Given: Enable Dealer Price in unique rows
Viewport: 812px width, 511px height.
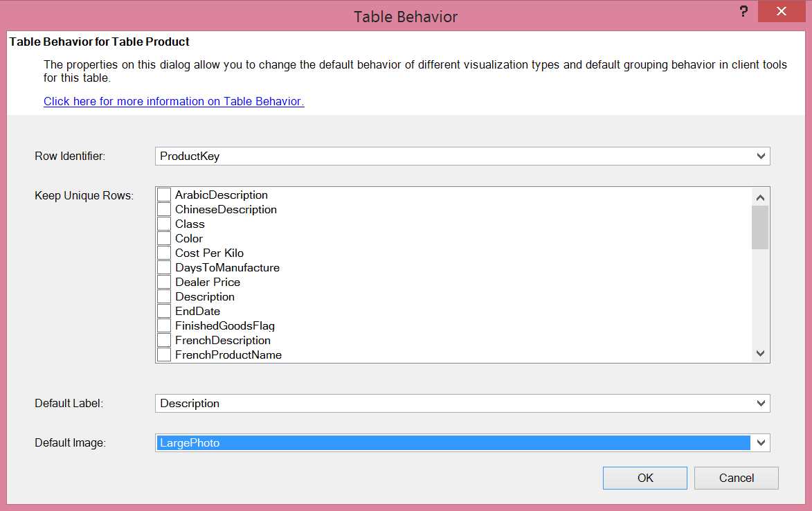Looking at the screenshot, I should pos(163,281).
